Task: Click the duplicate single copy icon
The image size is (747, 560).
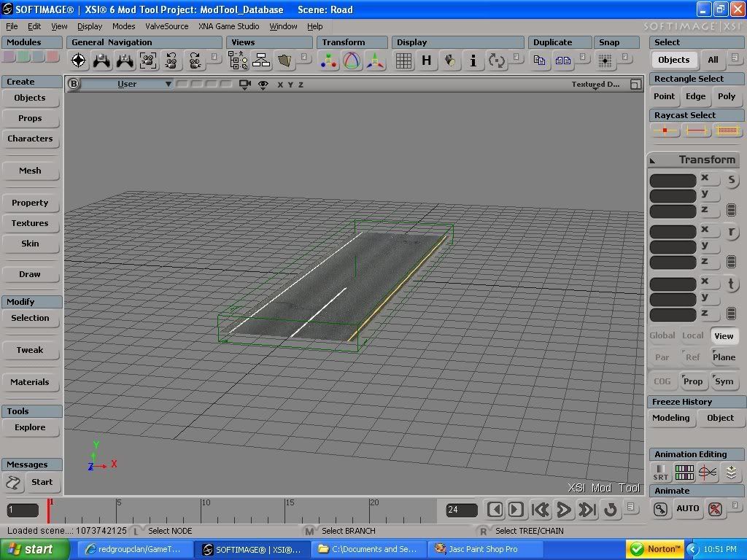Action: click(539, 61)
